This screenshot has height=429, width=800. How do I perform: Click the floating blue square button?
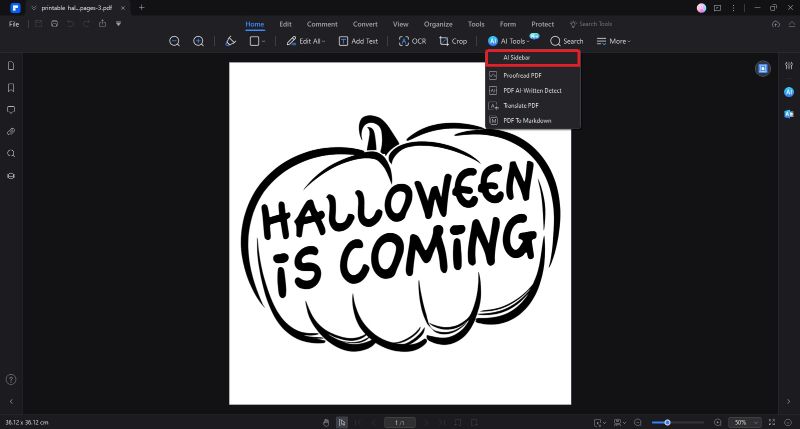click(763, 68)
